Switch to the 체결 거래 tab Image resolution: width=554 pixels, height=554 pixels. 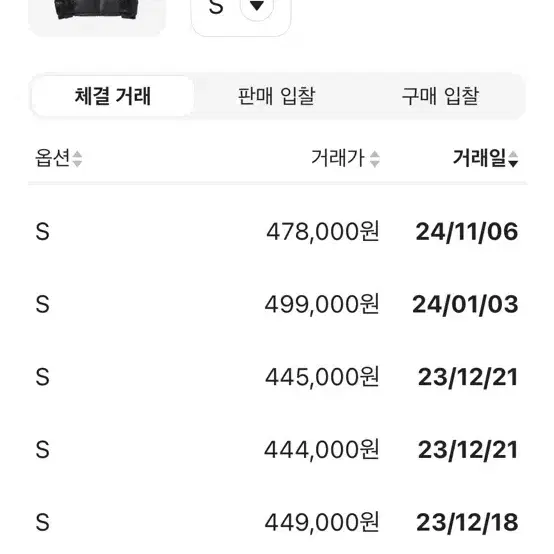pos(113,96)
